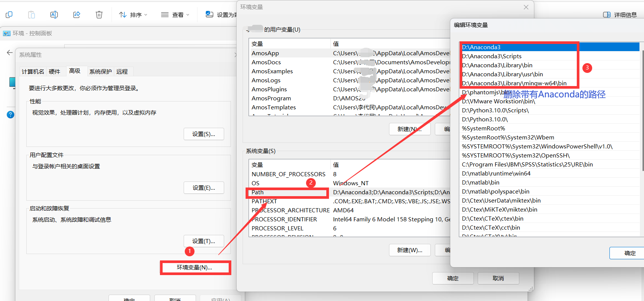Select AmosExamples user variable row
The width and height of the screenshot is (644, 301).
coord(350,71)
